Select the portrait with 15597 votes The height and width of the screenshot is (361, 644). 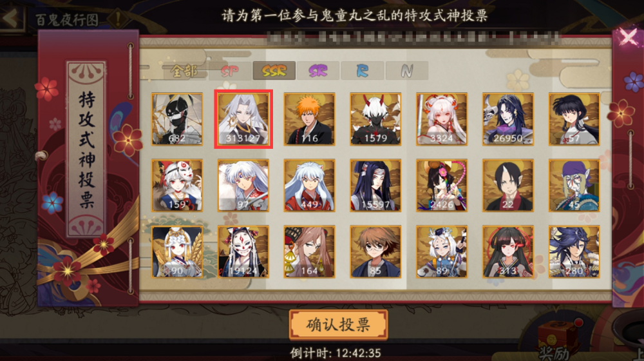click(x=375, y=186)
